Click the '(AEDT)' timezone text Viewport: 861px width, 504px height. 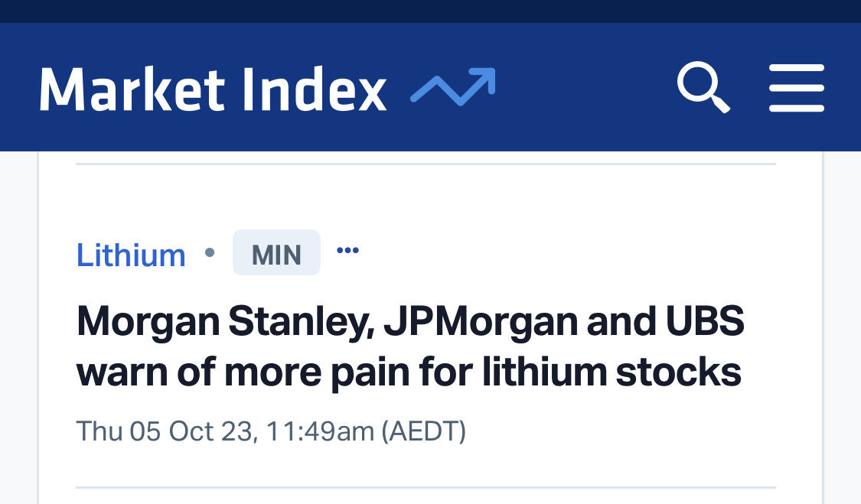(x=423, y=431)
